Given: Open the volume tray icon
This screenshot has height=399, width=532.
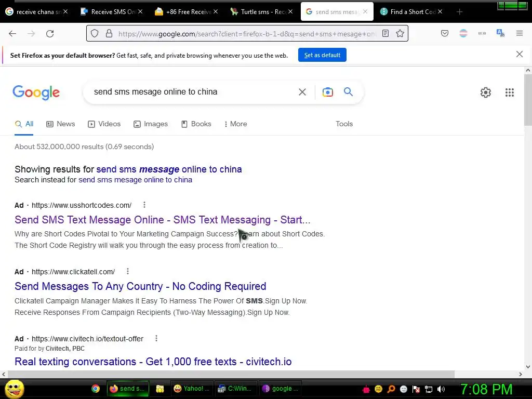Looking at the screenshot, I should 441,389.
